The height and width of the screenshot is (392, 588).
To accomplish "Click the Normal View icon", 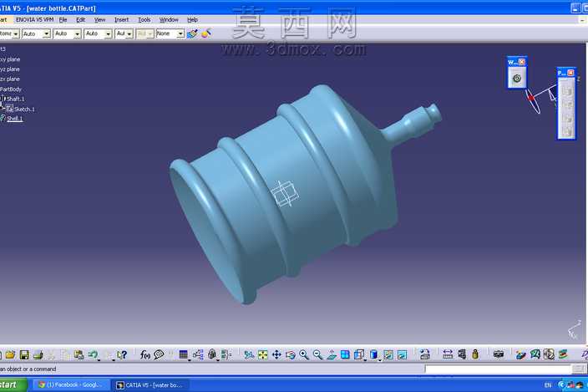I will point(332,354).
